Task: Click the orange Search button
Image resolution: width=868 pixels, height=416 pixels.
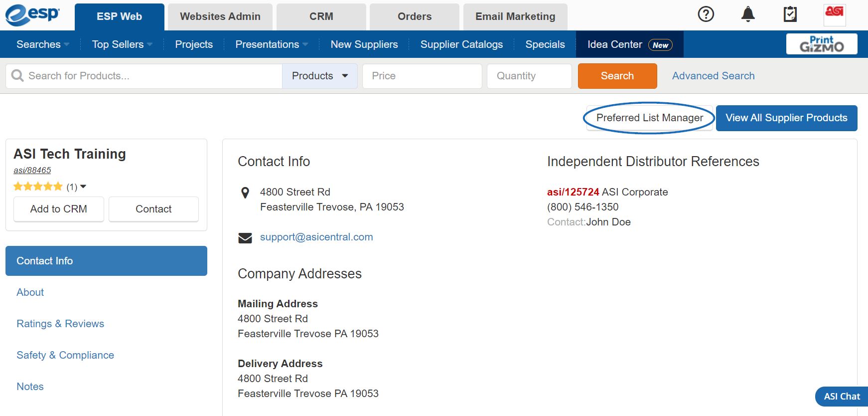Action: tap(617, 76)
